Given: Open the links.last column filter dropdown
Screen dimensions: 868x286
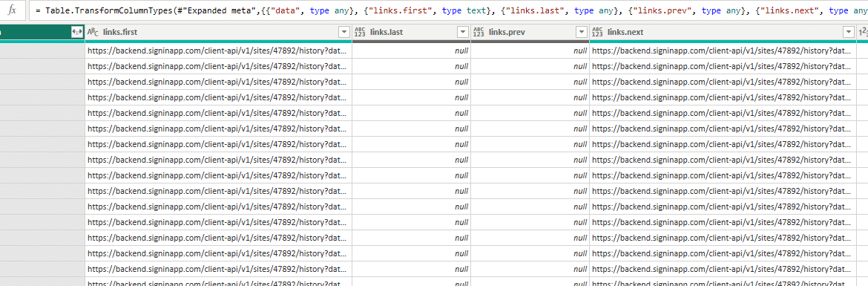Looking at the screenshot, I should (x=463, y=33).
